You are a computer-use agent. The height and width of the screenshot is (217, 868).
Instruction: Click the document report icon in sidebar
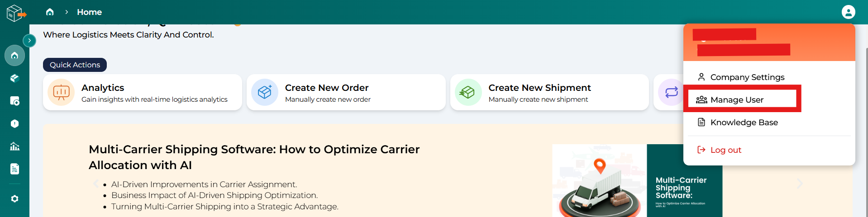coord(14,169)
